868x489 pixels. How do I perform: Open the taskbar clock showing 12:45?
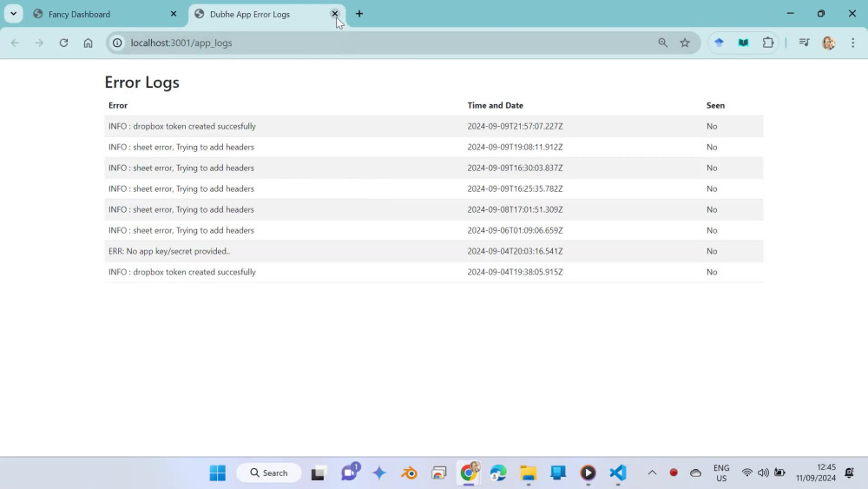tap(816, 473)
